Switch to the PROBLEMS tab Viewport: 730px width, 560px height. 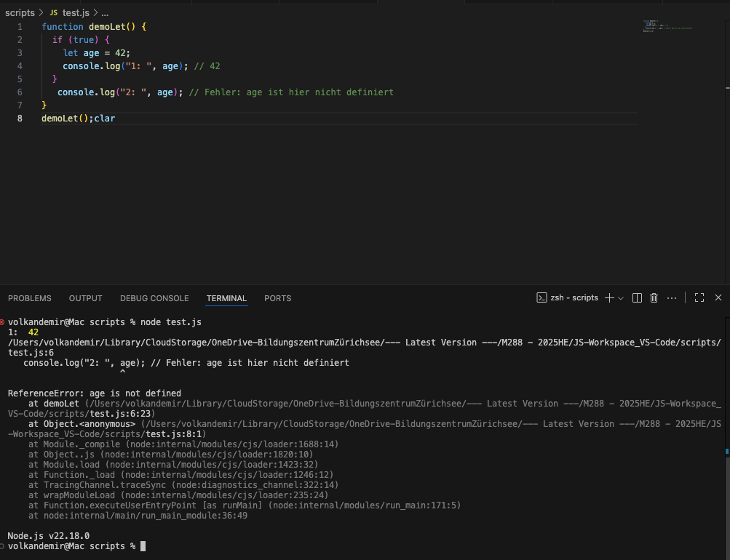[30, 299]
